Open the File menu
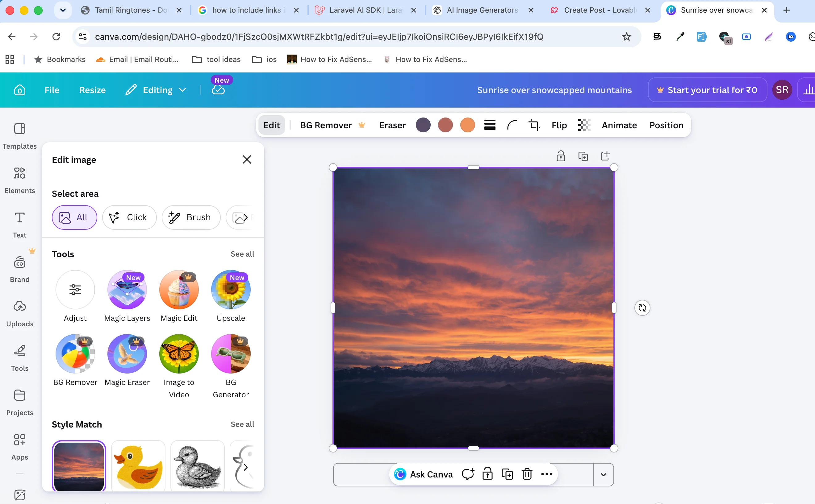The height and width of the screenshot is (504, 815). point(52,90)
